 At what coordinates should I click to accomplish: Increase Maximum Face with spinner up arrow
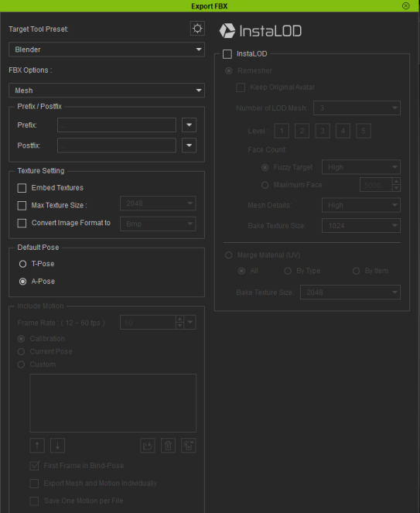(x=397, y=181)
